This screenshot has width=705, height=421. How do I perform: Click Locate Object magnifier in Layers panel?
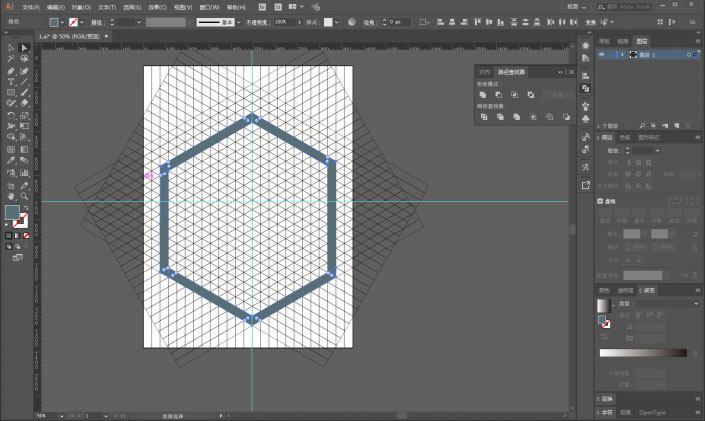click(643, 125)
